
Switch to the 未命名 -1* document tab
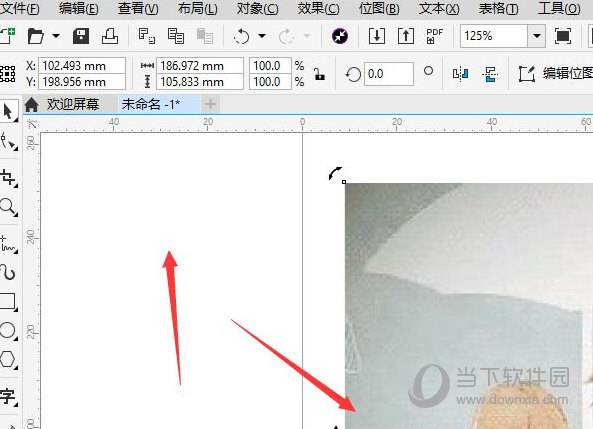(158, 104)
